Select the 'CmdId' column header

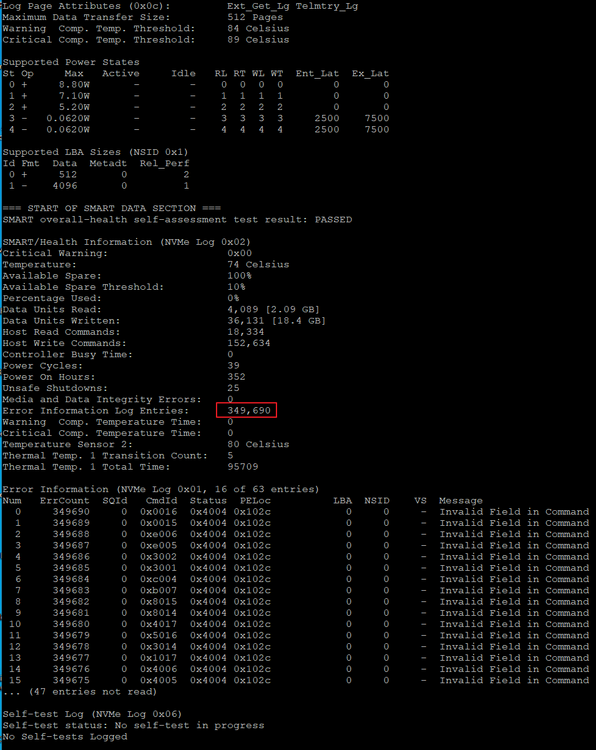(161, 501)
